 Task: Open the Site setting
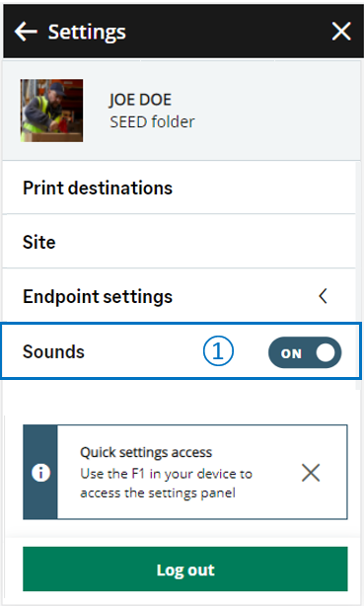[x=179, y=242]
